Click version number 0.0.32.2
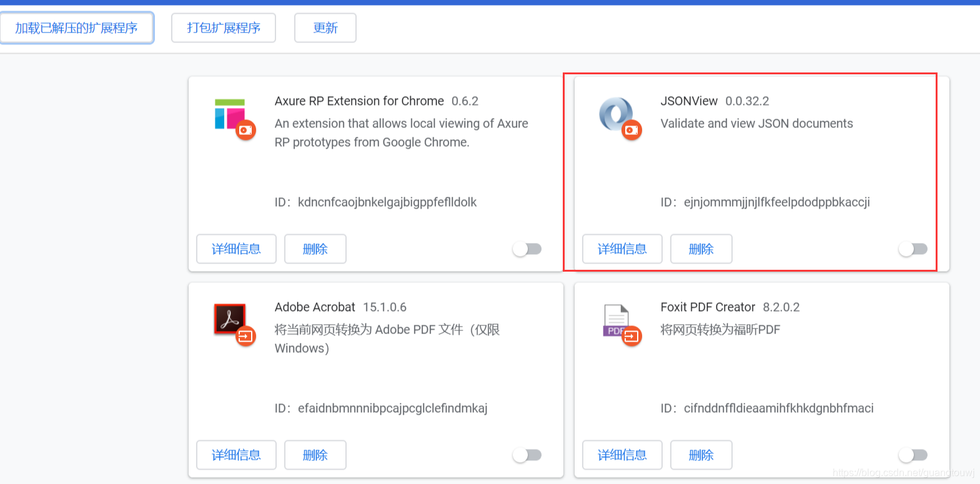The width and height of the screenshot is (980, 484). click(747, 101)
